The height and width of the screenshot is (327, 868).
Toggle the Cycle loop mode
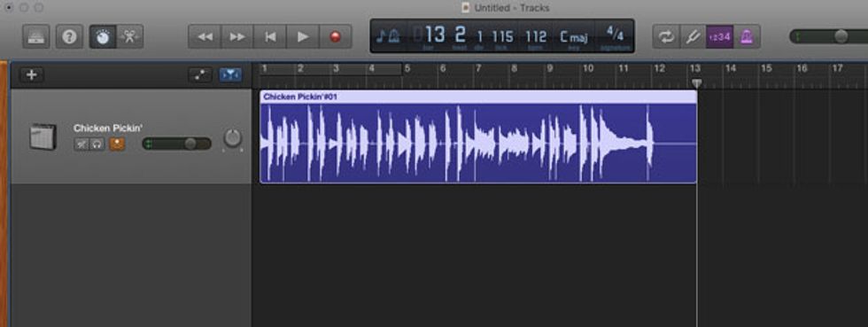click(x=666, y=36)
